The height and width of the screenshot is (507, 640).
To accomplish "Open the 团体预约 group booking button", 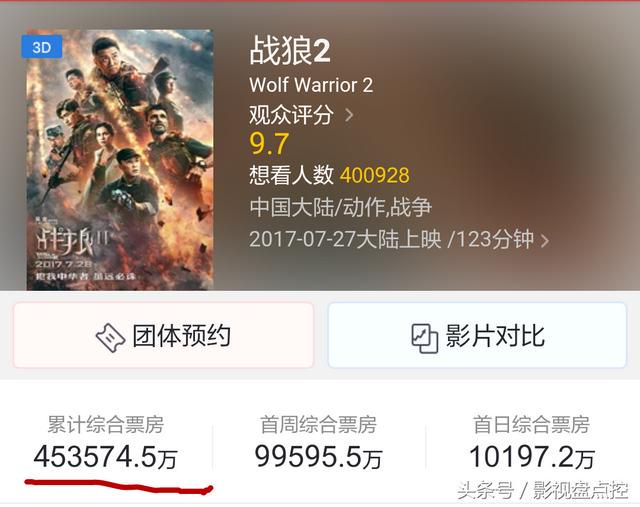I will point(163,335).
